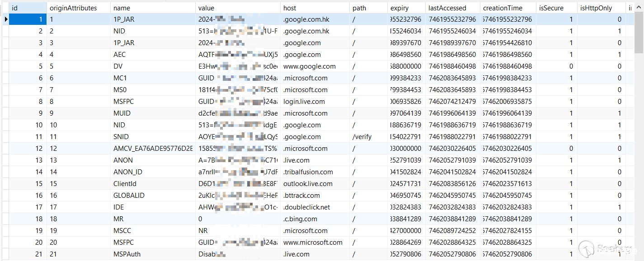
Task: Select host cell outlook.live.com
Action: [315, 184]
